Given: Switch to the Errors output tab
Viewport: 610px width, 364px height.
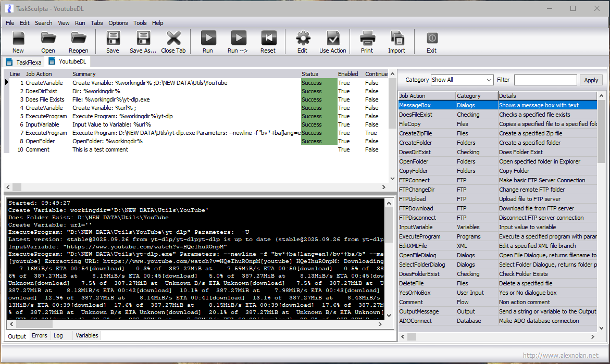Looking at the screenshot, I should 39,336.
